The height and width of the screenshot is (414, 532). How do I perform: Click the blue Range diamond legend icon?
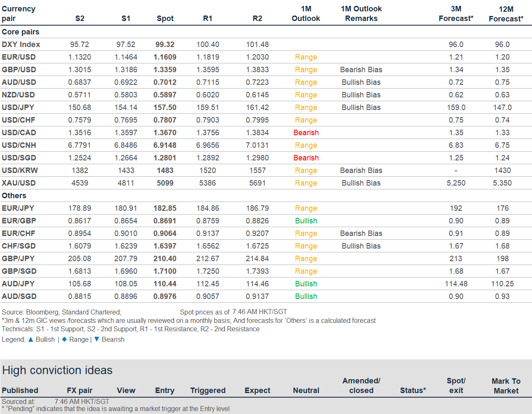(x=64, y=339)
